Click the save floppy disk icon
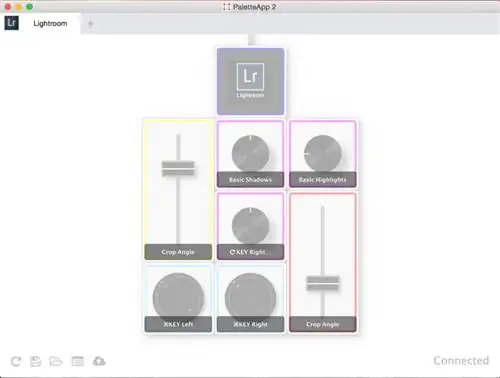Screen dimensions: 500x378 (36, 361)
